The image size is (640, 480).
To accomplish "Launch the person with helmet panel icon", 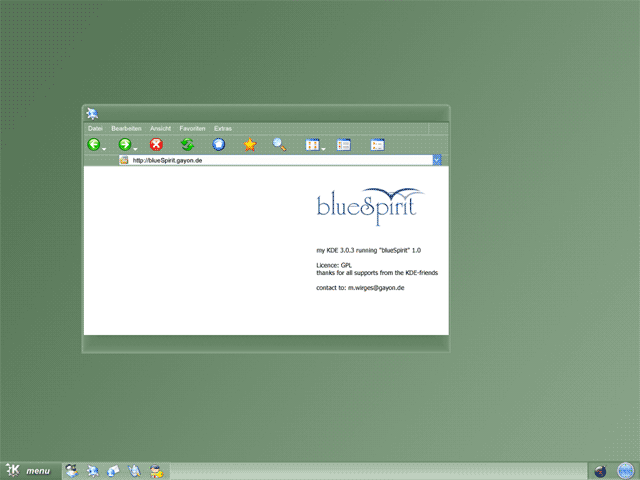I will [156, 471].
